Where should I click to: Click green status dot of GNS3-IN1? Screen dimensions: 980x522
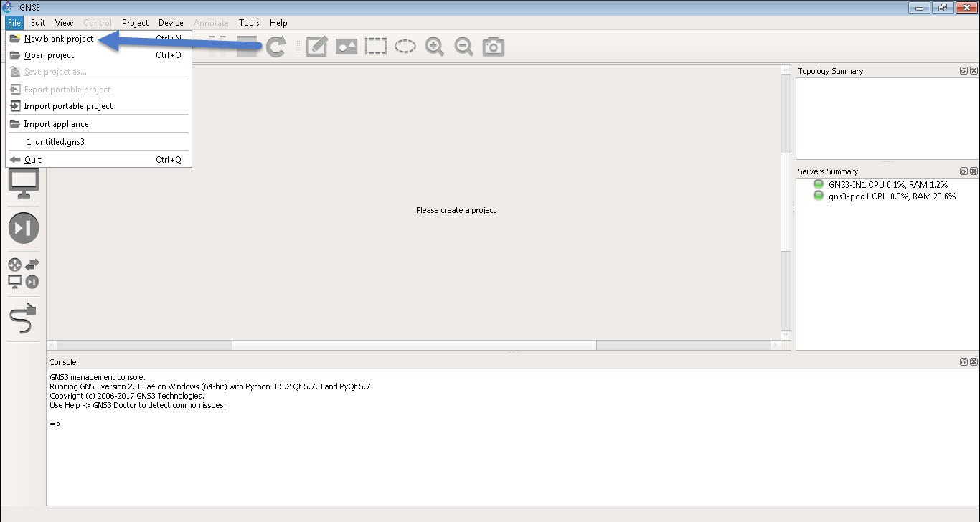(x=818, y=184)
